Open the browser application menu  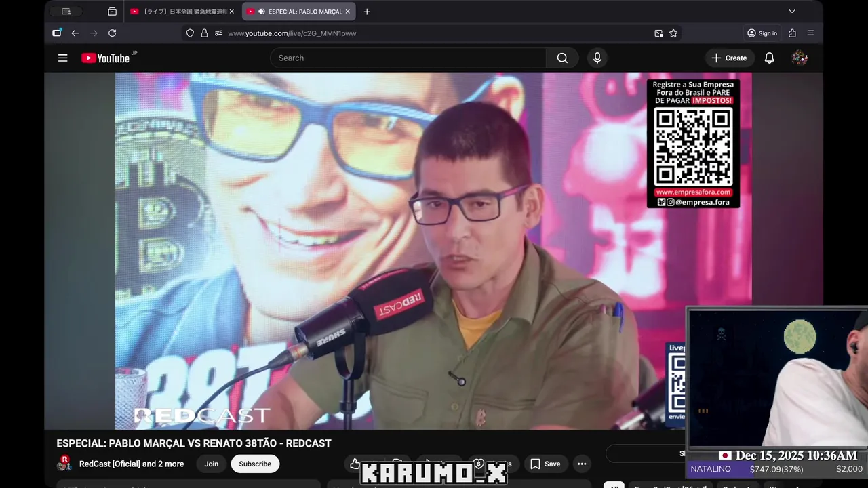point(810,33)
